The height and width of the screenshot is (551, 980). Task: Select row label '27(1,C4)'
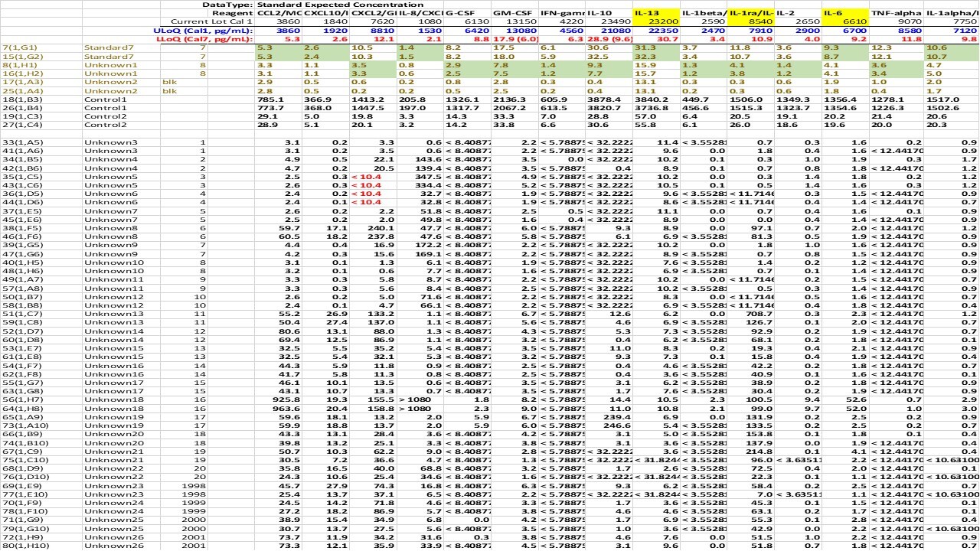tap(21, 124)
